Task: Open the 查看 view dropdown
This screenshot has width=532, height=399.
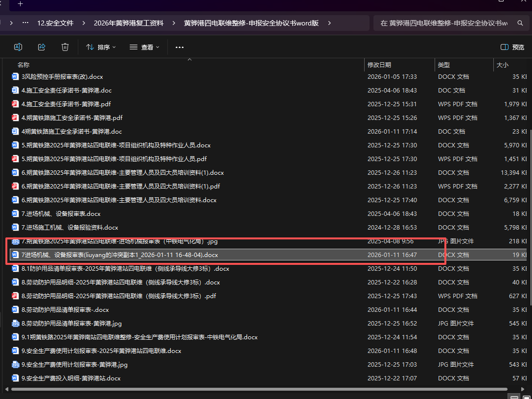Action: [144, 47]
